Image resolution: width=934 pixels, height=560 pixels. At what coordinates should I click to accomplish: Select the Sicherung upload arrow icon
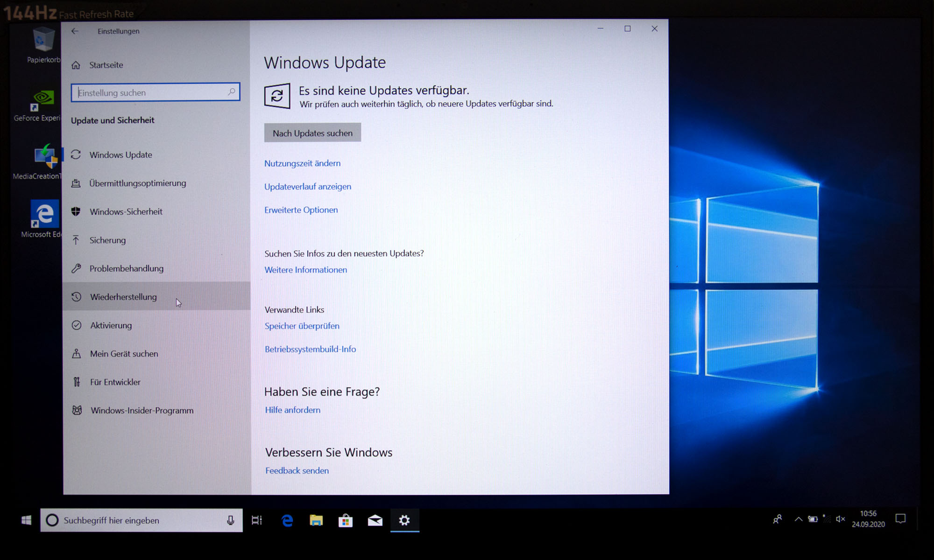tap(76, 240)
